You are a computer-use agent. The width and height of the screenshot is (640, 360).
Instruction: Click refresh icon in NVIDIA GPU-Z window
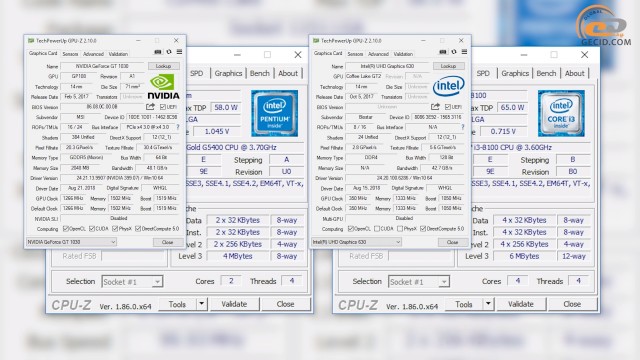[169, 52]
